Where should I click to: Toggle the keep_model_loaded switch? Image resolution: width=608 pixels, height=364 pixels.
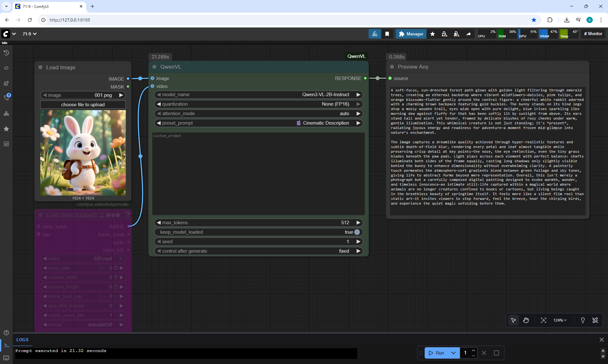[x=357, y=232]
